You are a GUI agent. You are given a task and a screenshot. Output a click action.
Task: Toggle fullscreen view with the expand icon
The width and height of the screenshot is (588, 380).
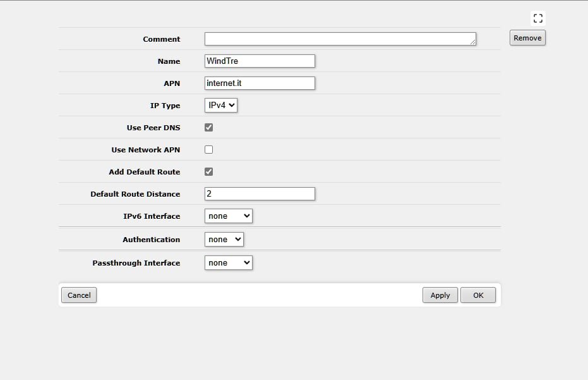click(x=538, y=18)
